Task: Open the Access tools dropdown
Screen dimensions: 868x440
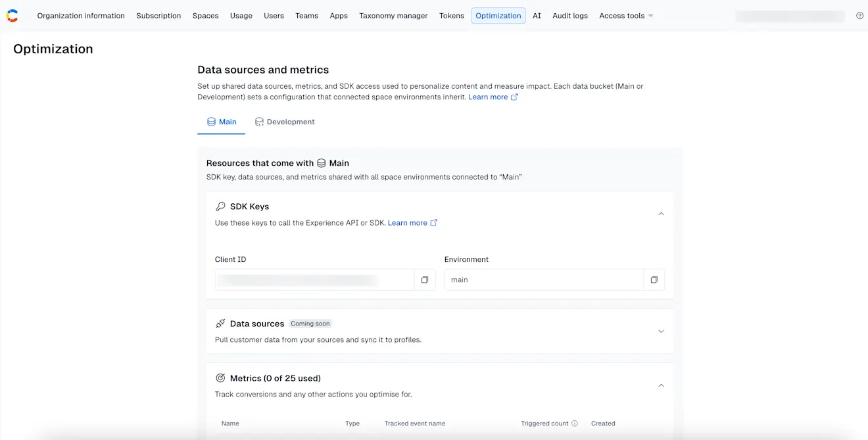Action: point(626,16)
